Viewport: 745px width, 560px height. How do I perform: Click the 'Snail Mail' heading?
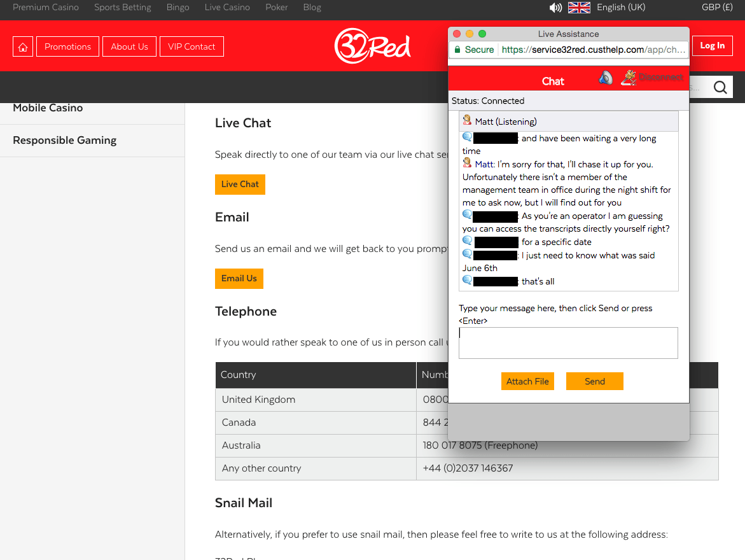(x=243, y=503)
